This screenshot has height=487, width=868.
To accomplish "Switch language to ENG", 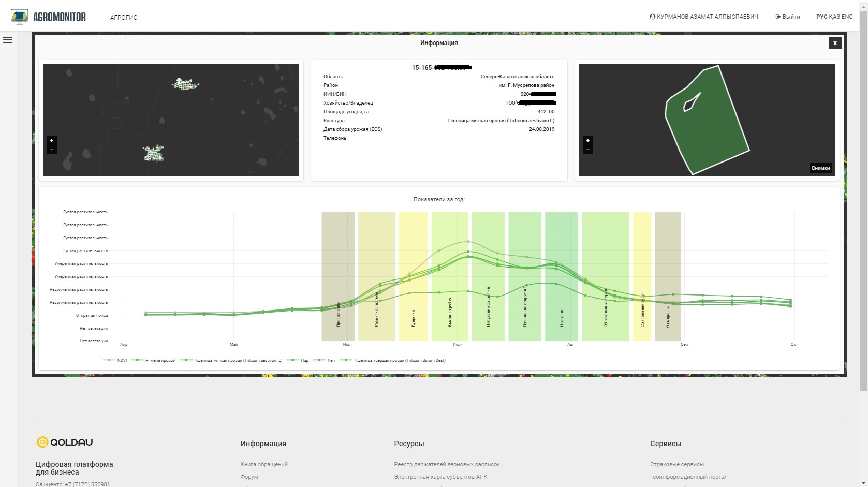I will (x=847, y=17).
